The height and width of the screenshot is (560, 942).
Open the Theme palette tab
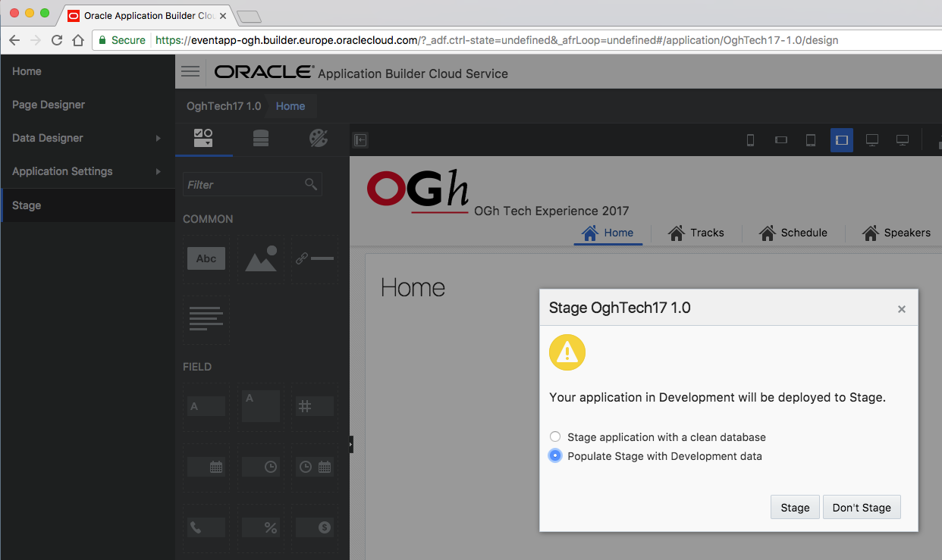pos(319,138)
